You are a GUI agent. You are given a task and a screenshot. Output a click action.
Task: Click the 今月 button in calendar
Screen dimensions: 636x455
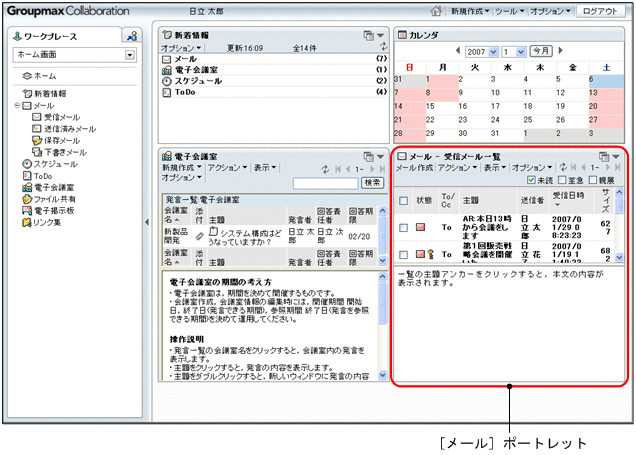pos(541,51)
